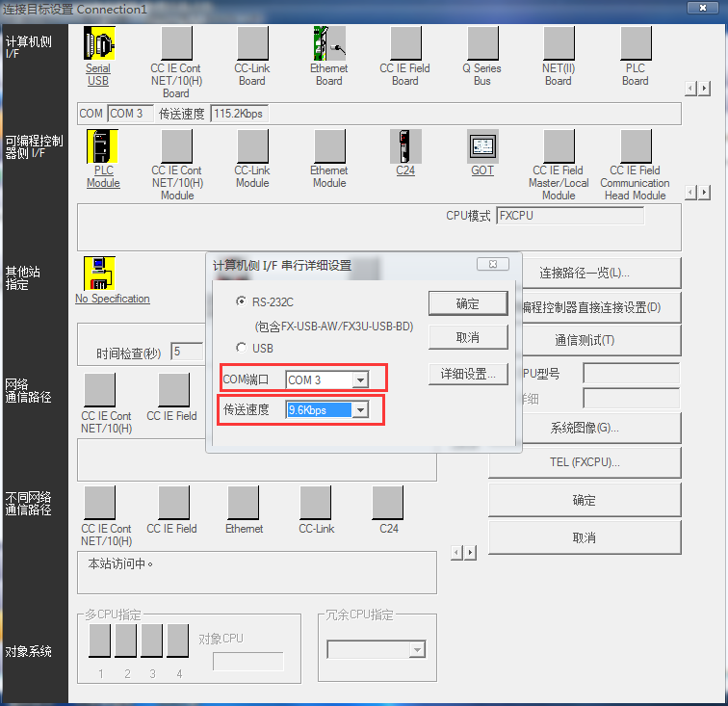Select the PLC Module icon

pos(102,145)
